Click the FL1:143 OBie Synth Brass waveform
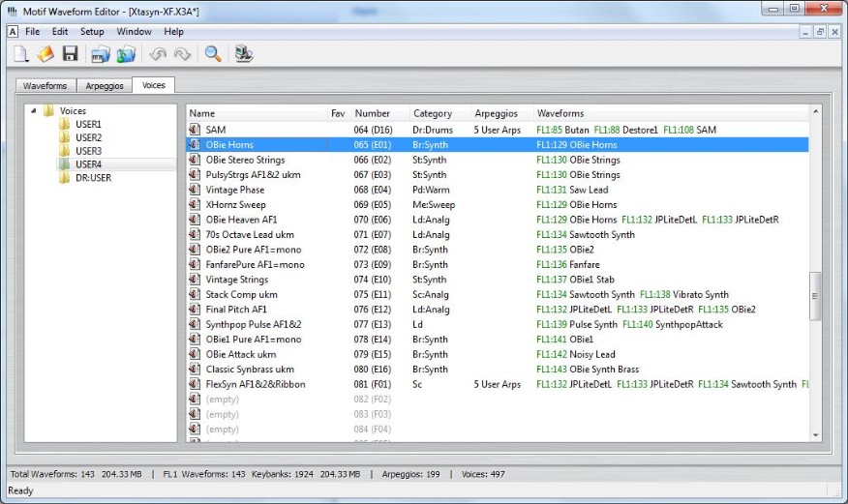848x504 pixels. (588, 370)
